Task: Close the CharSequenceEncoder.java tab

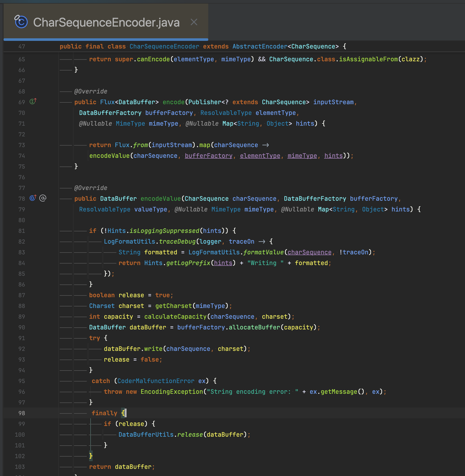Action: 194,22
